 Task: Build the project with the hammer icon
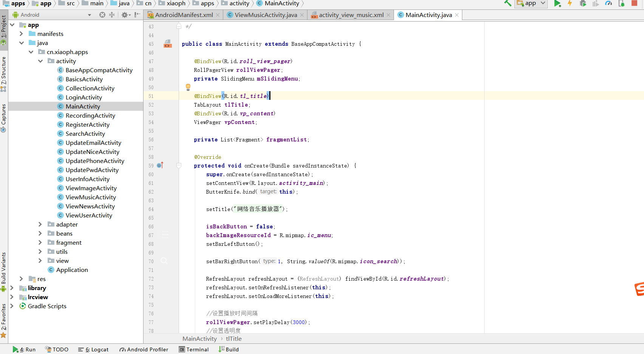point(508,3)
